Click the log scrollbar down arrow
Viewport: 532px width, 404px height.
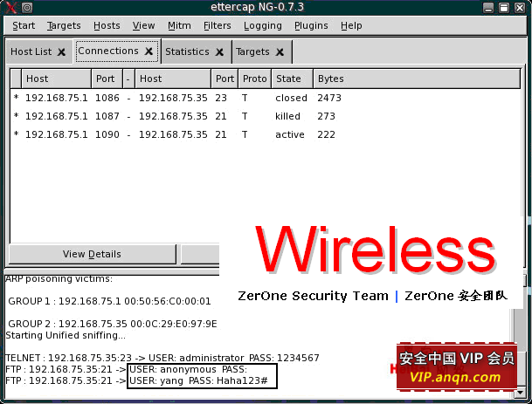[x=520, y=393]
